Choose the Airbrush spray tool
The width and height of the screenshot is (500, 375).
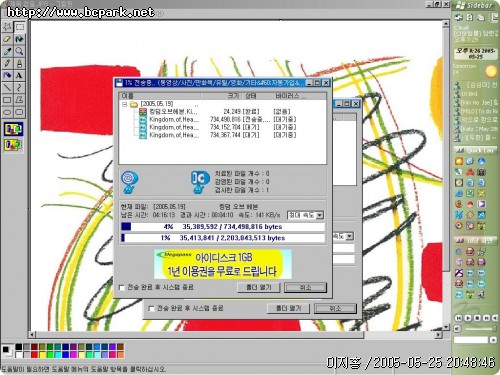pyautogui.click(x=7, y=75)
